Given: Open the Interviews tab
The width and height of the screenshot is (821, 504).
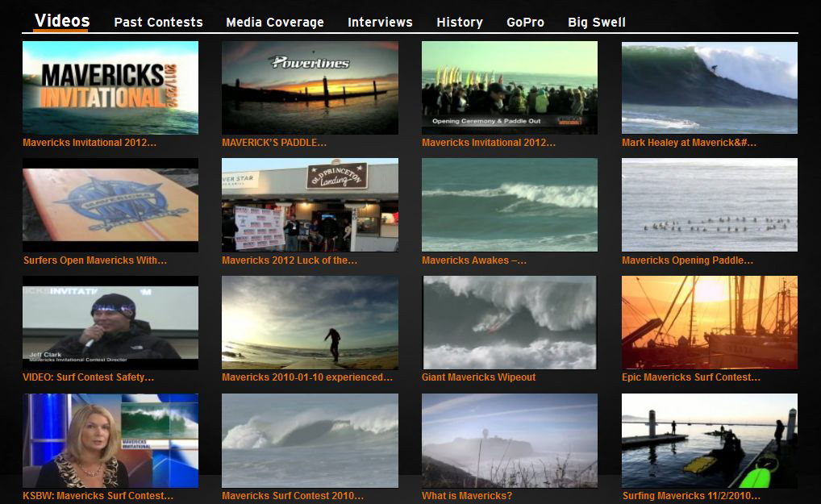Looking at the screenshot, I should [380, 22].
